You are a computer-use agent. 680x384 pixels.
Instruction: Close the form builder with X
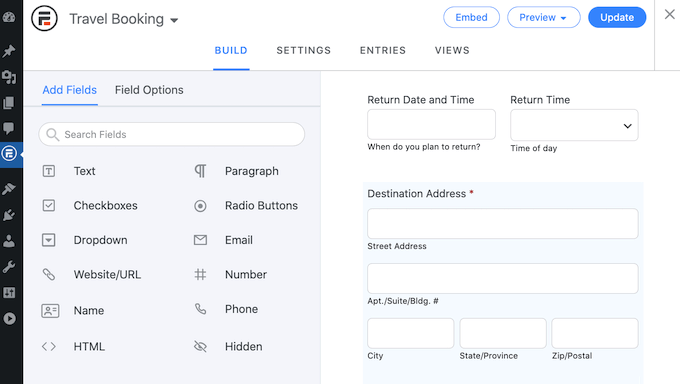click(x=670, y=14)
